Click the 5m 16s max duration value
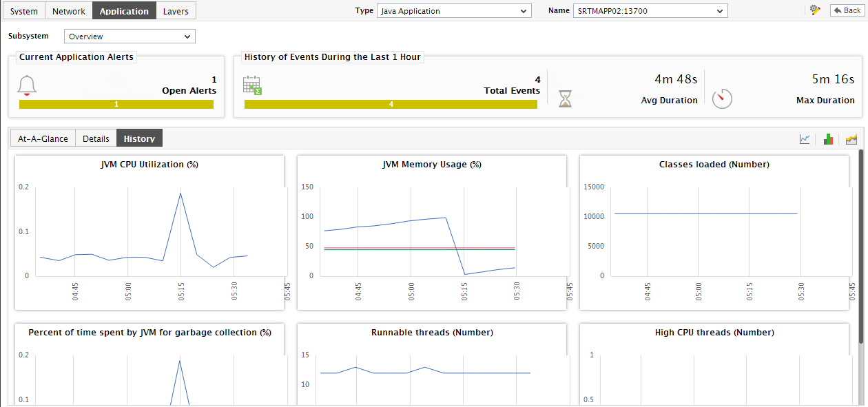The width and height of the screenshot is (868, 407). (x=833, y=79)
